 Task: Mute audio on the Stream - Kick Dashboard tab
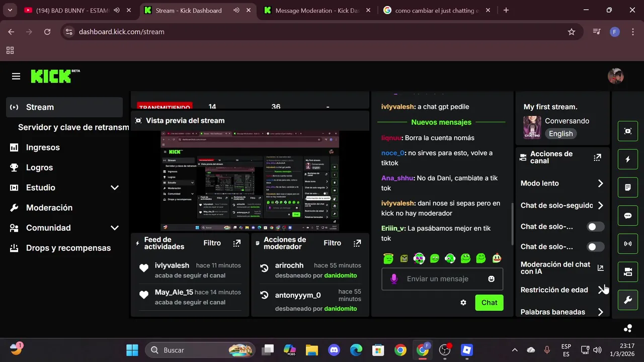[236, 11]
